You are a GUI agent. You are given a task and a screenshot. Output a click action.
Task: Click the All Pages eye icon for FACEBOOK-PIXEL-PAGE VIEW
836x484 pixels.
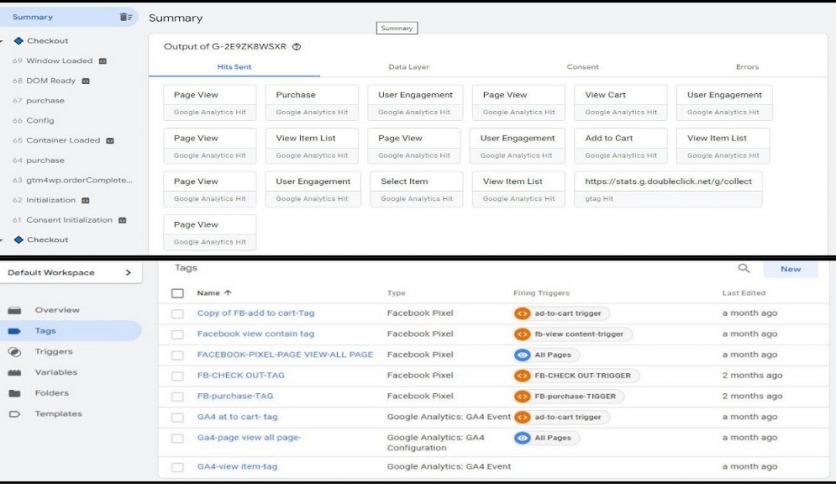[522, 354]
